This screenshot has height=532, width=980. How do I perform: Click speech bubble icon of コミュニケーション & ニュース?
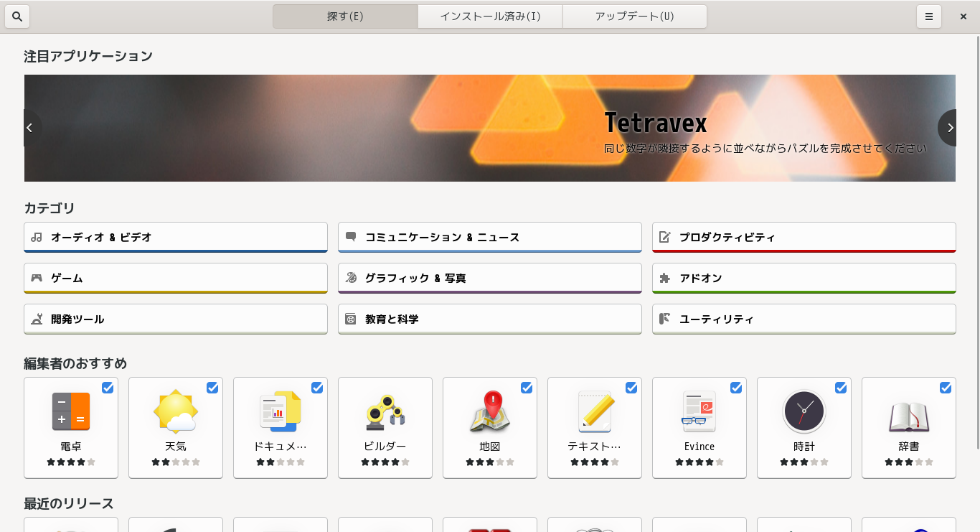[x=351, y=237]
